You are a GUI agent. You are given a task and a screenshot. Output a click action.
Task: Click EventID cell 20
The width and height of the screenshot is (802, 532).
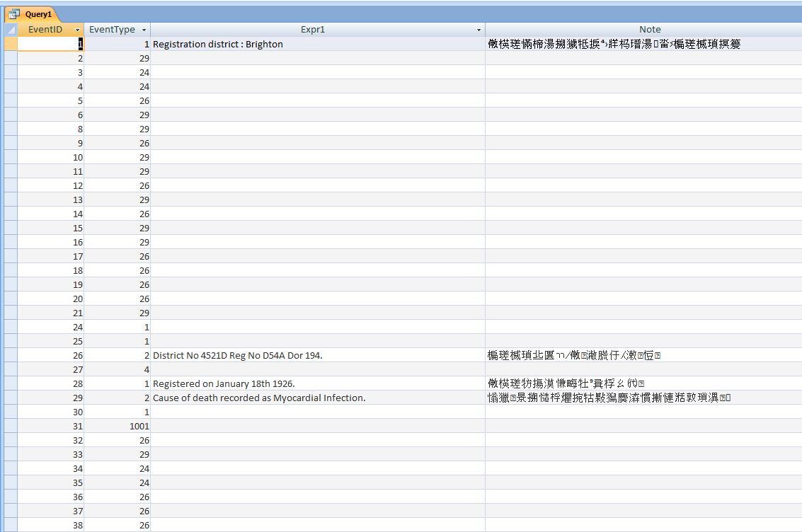[x=51, y=299]
